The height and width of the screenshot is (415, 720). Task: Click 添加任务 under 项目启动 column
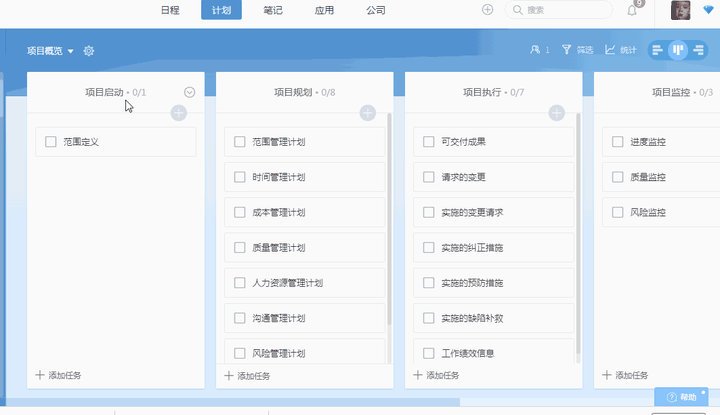pos(58,375)
